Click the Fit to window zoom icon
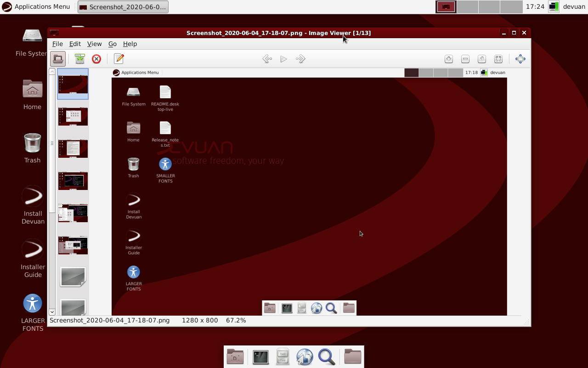588x368 pixels. [x=498, y=59]
